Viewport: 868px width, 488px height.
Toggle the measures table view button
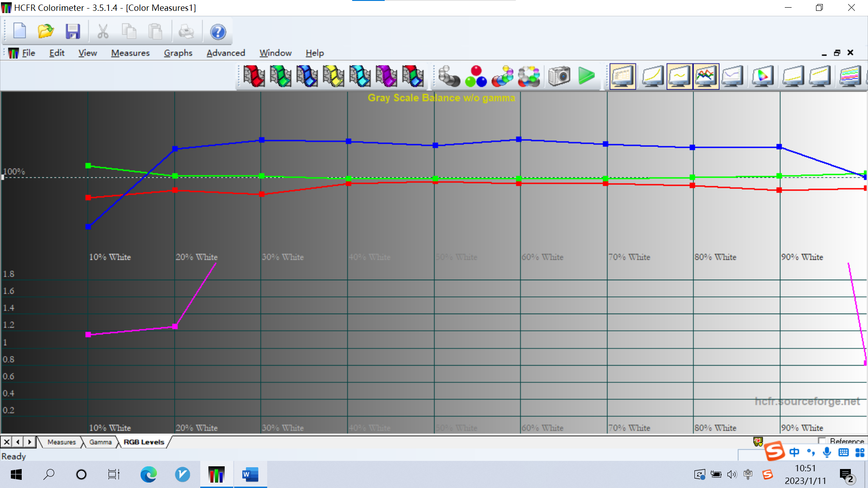coord(623,76)
